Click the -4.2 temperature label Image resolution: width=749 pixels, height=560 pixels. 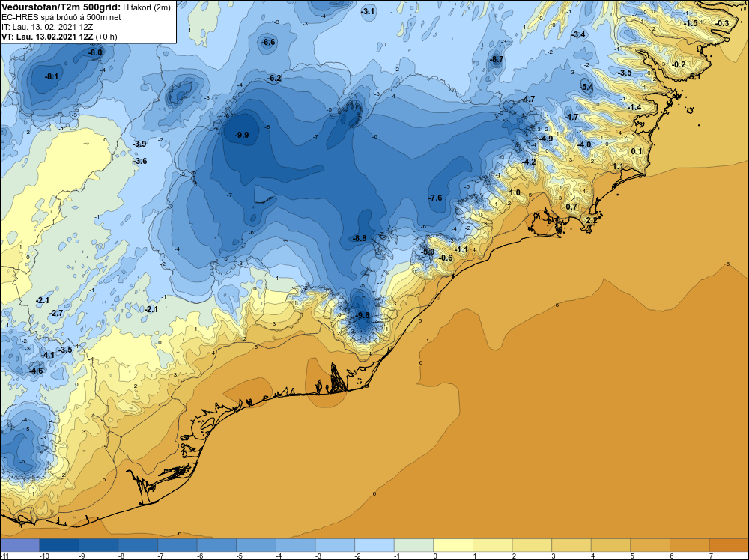point(529,162)
